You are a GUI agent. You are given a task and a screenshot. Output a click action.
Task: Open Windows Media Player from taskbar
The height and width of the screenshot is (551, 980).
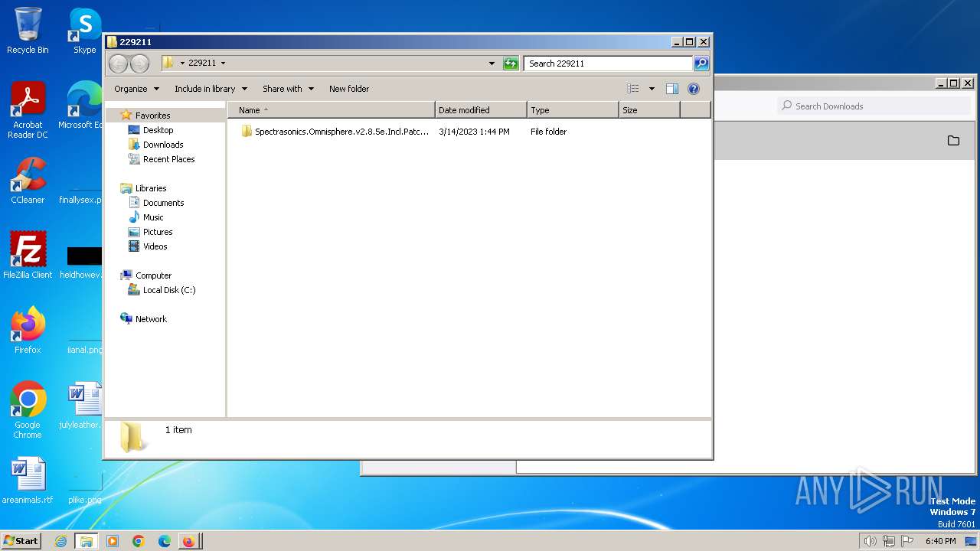click(113, 541)
